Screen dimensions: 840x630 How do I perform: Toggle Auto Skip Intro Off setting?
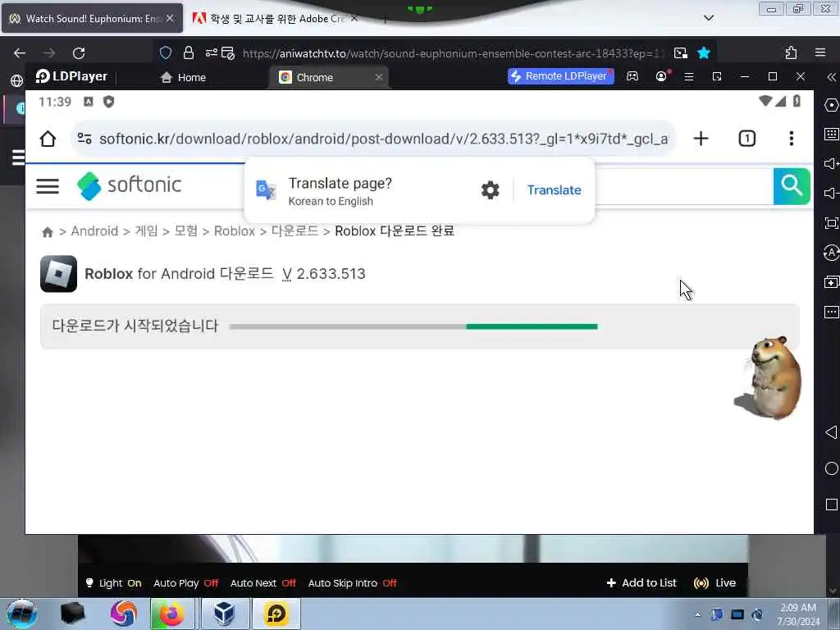point(352,583)
